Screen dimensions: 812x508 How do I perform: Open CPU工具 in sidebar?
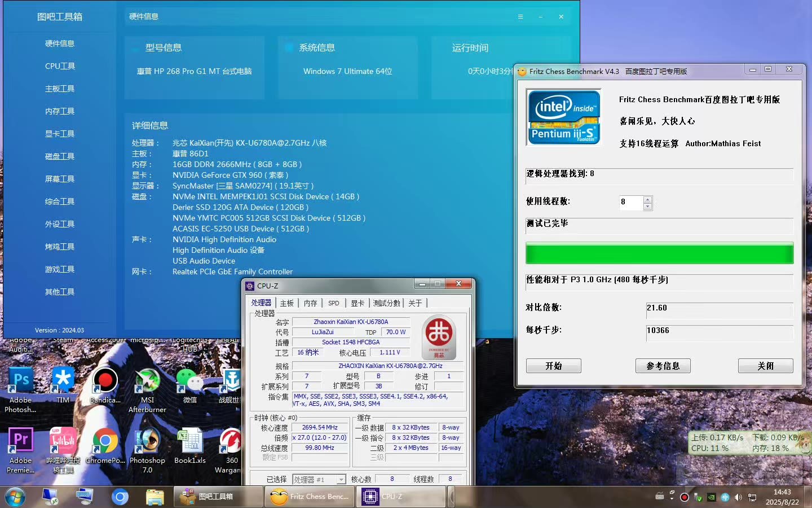pos(60,66)
